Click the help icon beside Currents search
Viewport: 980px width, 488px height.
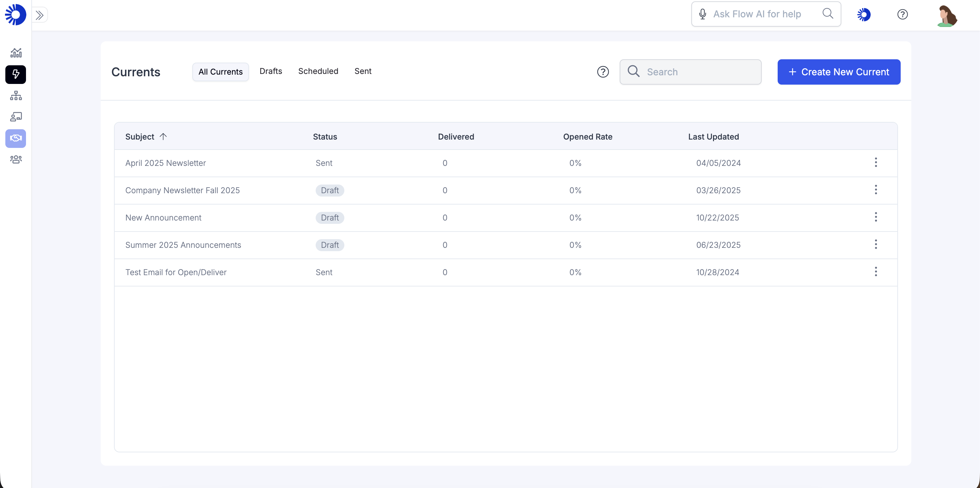click(603, 72)
